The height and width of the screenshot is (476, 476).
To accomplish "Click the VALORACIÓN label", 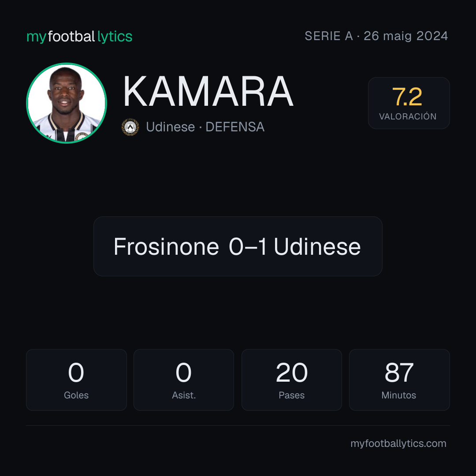I will [408, 116].
